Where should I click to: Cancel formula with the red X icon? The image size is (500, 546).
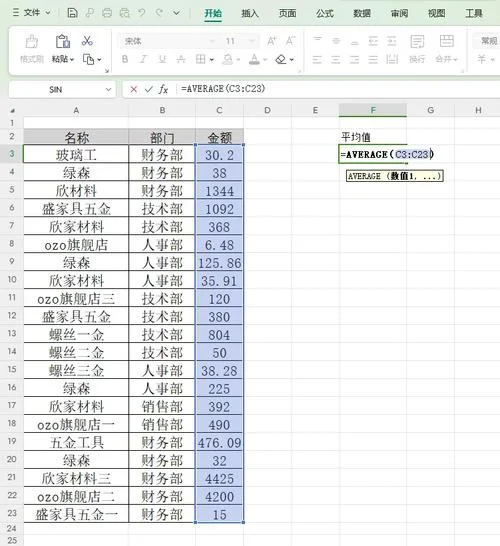click(133, 89)
